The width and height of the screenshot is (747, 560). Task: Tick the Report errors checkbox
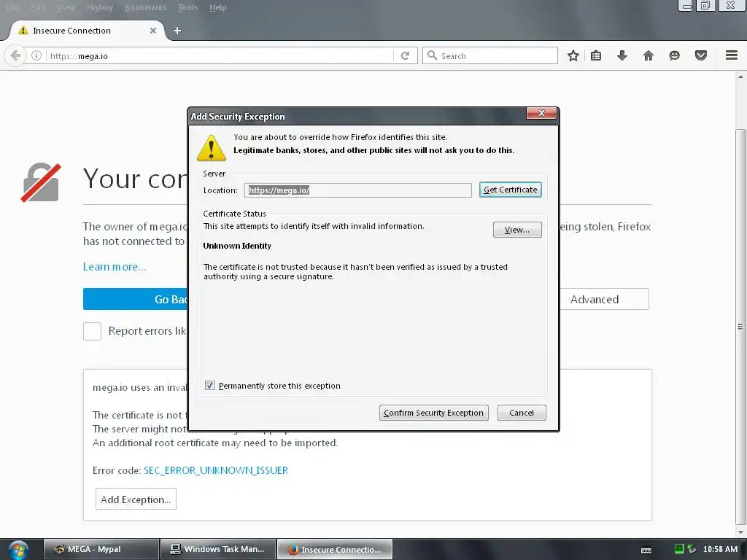click(92, 331)
